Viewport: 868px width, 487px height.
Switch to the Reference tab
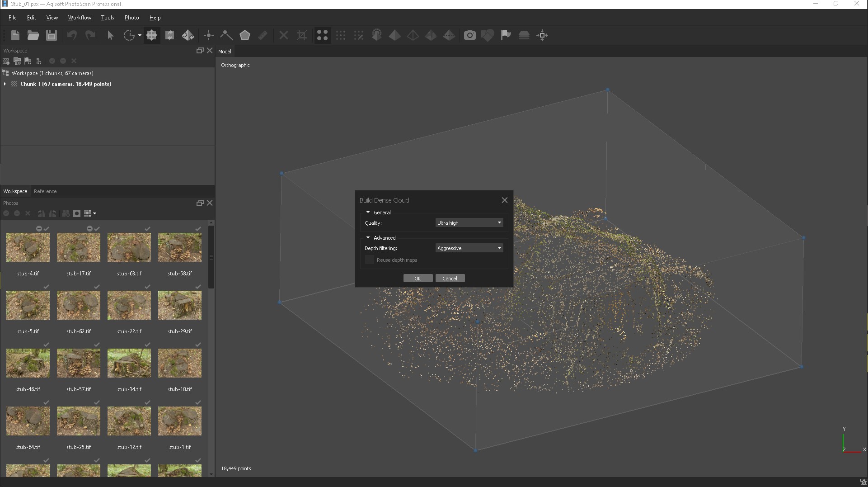[45, 191]
